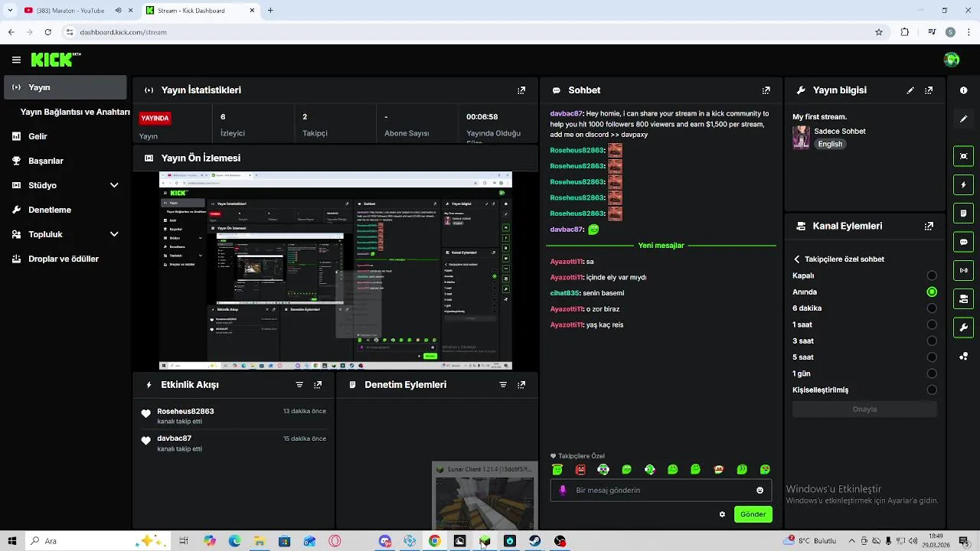
Task: Toggle the broadcast stats icon in right rail
Action: (963, 270)
